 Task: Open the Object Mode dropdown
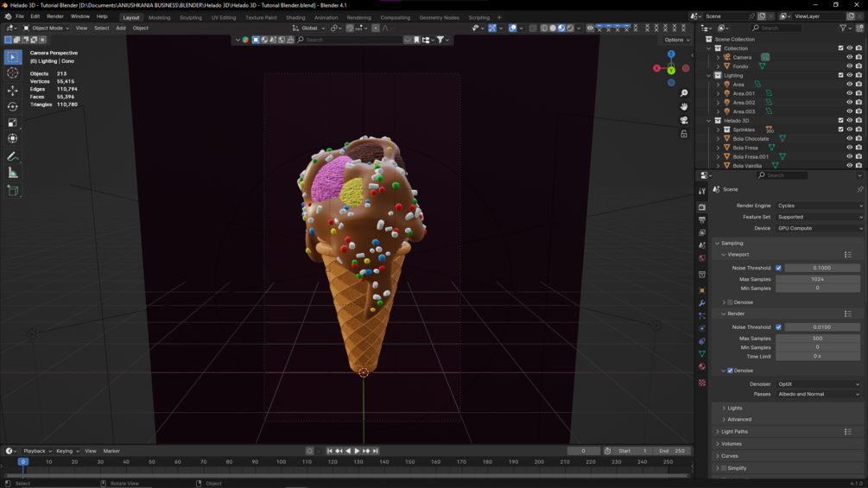[46, 29]
